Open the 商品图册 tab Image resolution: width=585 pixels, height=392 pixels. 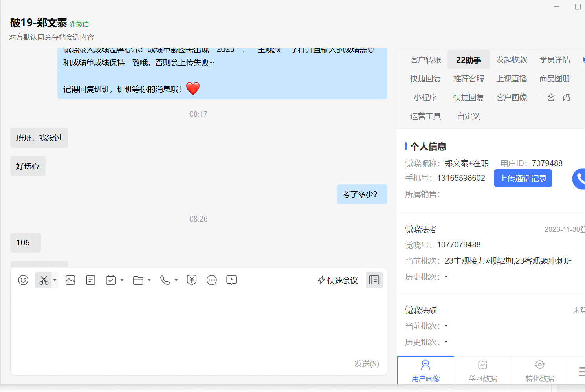(x=555, y=79)
